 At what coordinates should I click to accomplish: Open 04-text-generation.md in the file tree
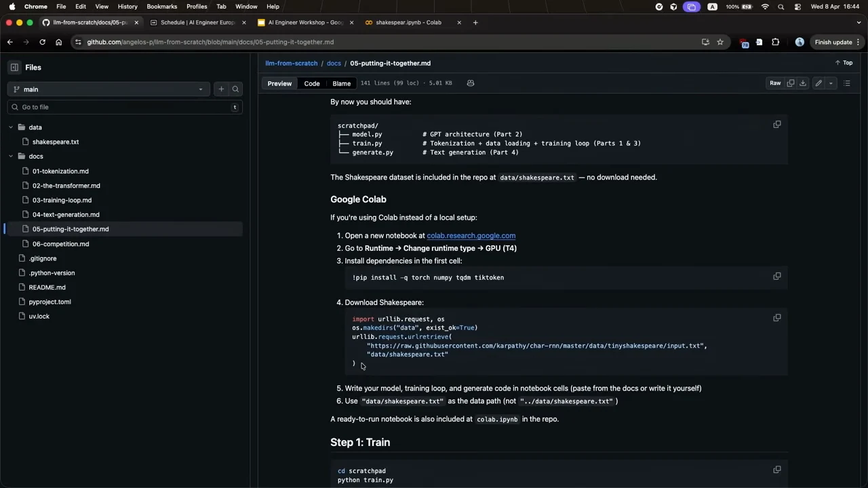[x=66, y=215]
